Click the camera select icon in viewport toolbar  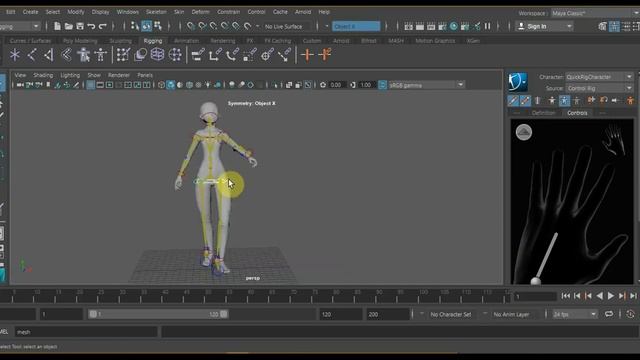point(20,85)
